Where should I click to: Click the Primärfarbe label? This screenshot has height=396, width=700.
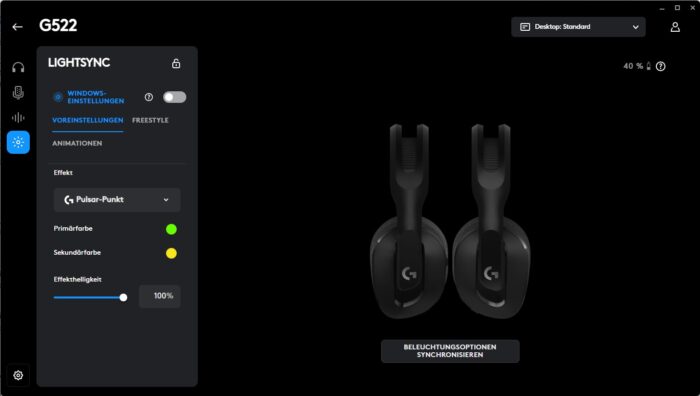(73, 229)
